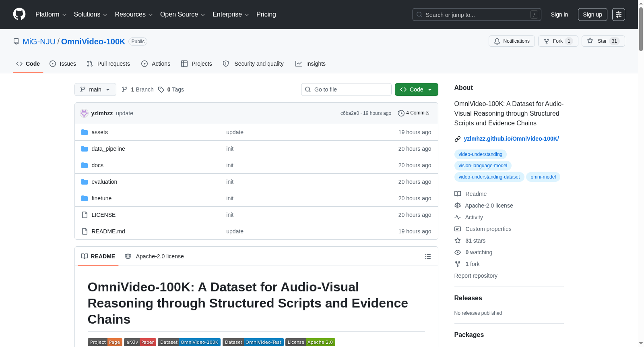This screenshot has height=347, width=644.
Task: Click the book icon beside Readme
Action: click(458, 194)
